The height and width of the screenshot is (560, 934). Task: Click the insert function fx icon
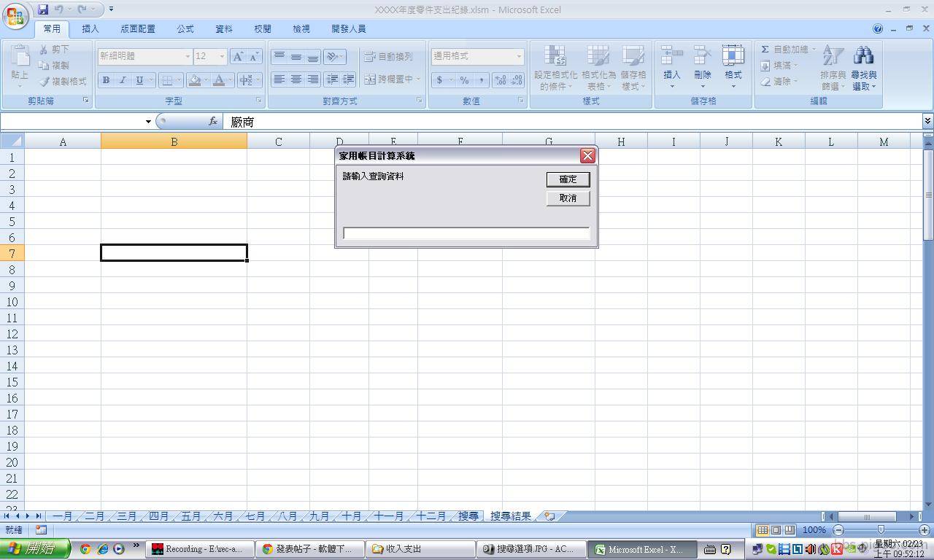click(x=213, y=122)
